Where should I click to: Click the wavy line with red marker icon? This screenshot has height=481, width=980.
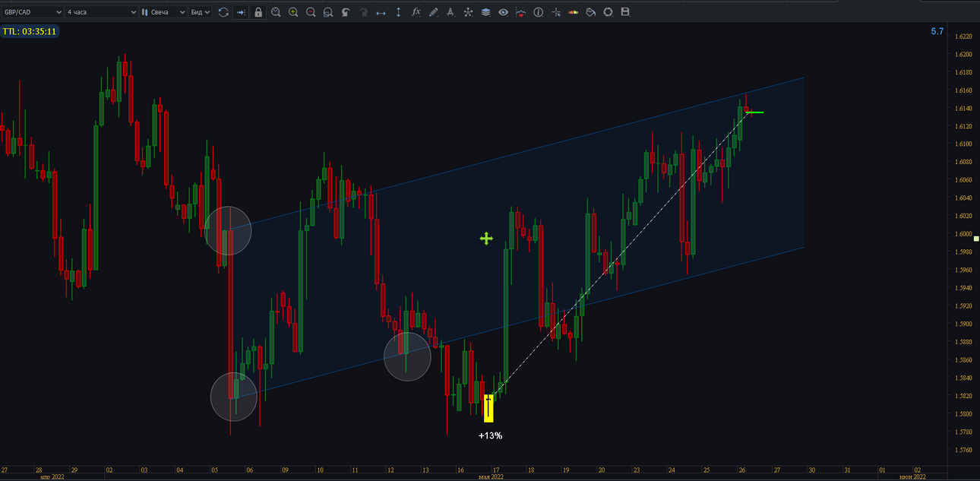[x=520, y=12]
